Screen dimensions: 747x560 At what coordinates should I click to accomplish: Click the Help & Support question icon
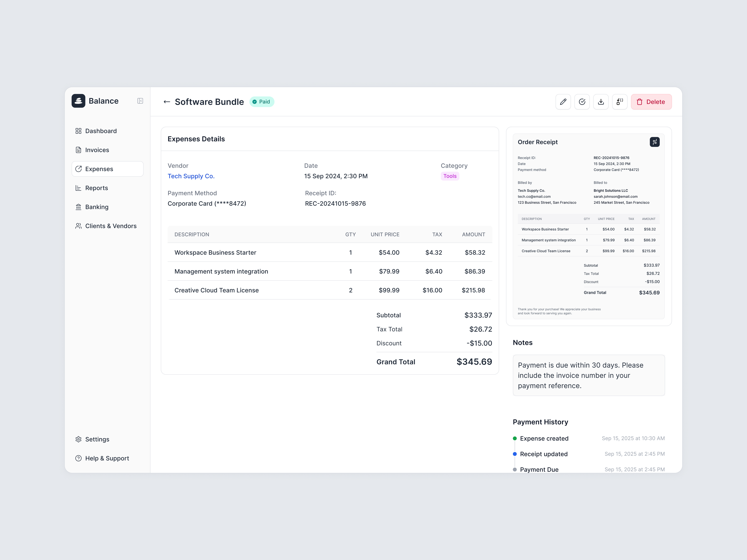tap(78, 458)
